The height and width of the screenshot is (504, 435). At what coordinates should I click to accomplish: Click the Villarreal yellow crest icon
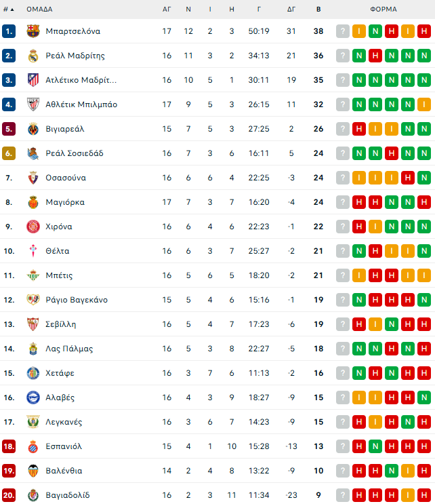(x=33, y=129)
